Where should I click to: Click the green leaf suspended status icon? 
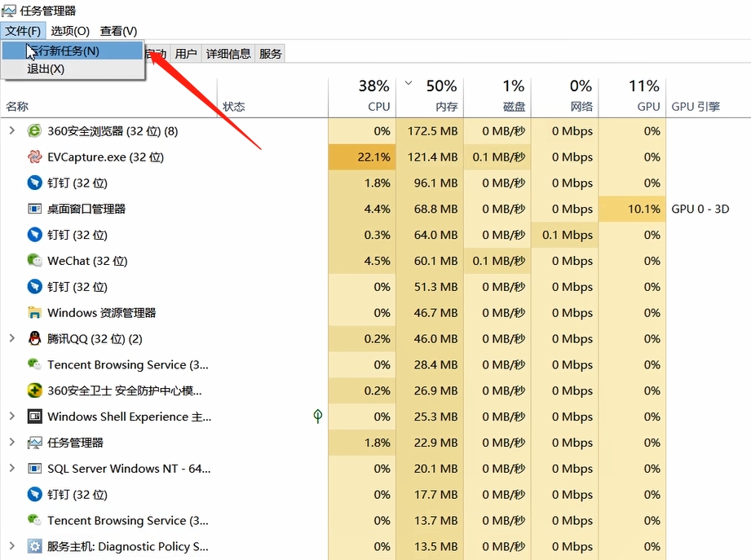[318, 417]
